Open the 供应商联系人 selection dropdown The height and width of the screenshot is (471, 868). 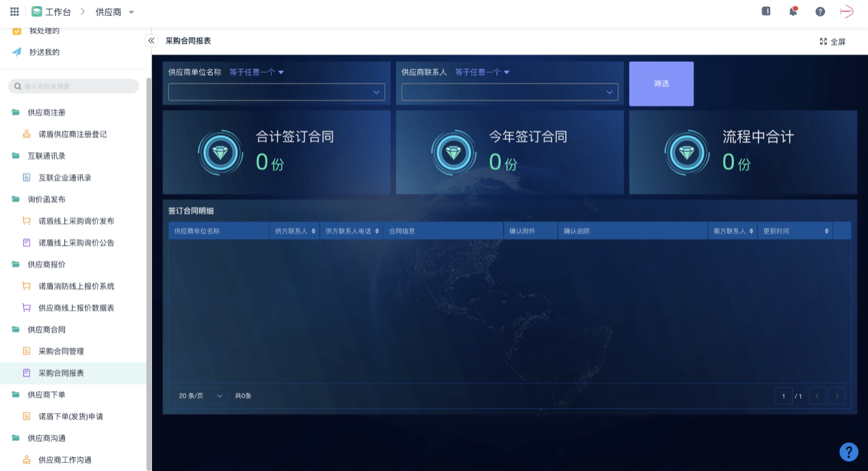510,92
